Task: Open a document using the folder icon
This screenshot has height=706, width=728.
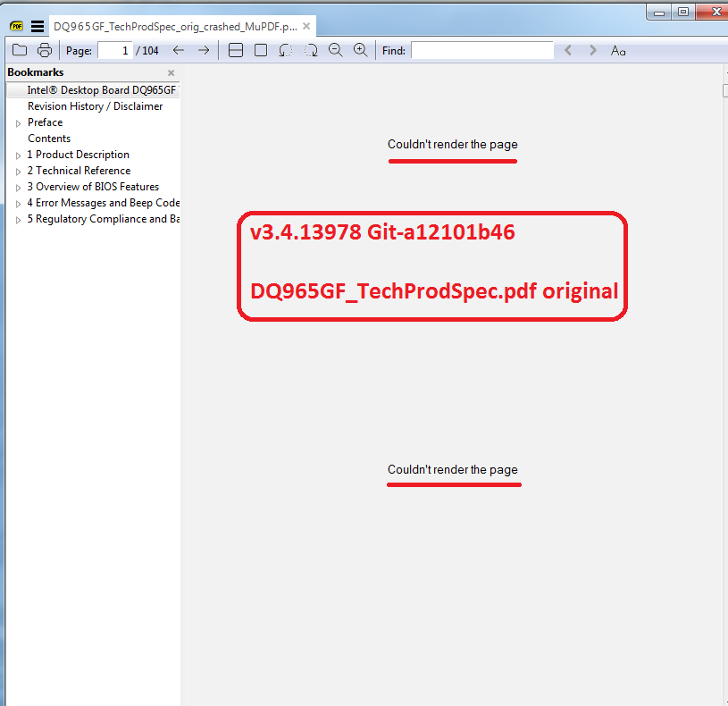Action: 20,50
